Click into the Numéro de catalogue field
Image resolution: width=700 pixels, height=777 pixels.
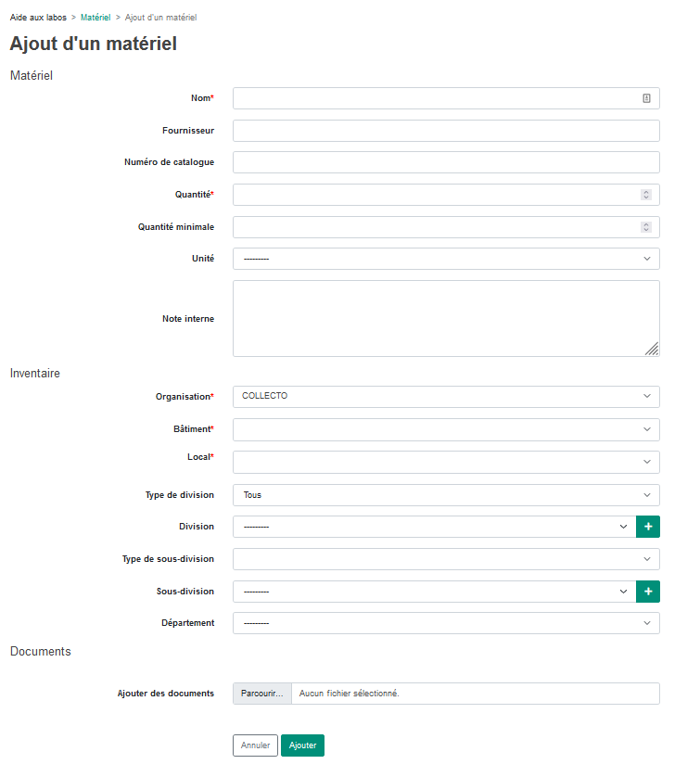coord(446,162)
